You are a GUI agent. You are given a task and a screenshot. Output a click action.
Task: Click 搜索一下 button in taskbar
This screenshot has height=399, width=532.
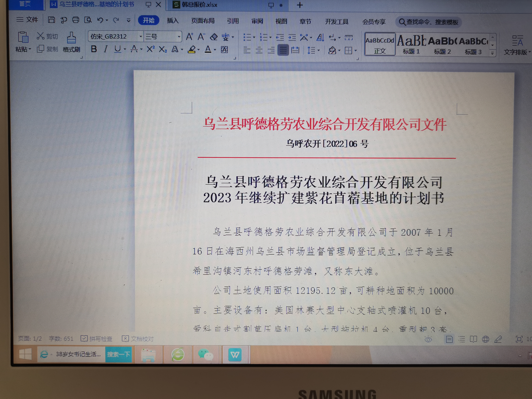[119, 354]
